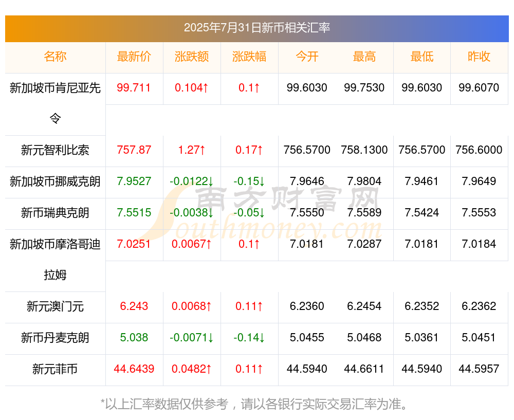The height and width of the screenshot is (420, 514).
Task: Click change percent 0.17↑
Action: pyautogui.click(x=249, y=150)
